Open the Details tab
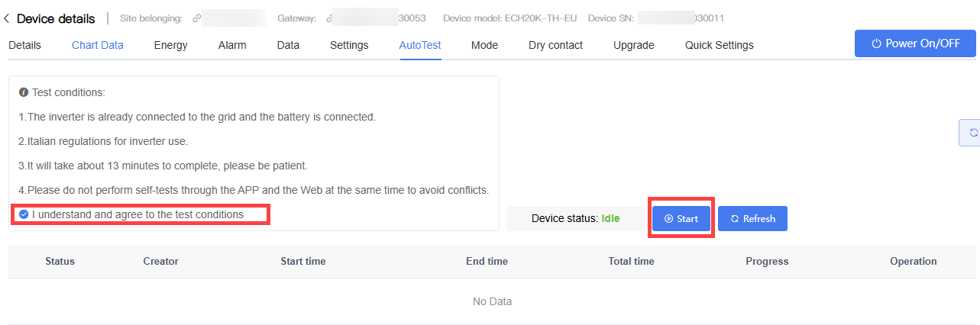The image size is (980, 325). click(x=24, y=45)
